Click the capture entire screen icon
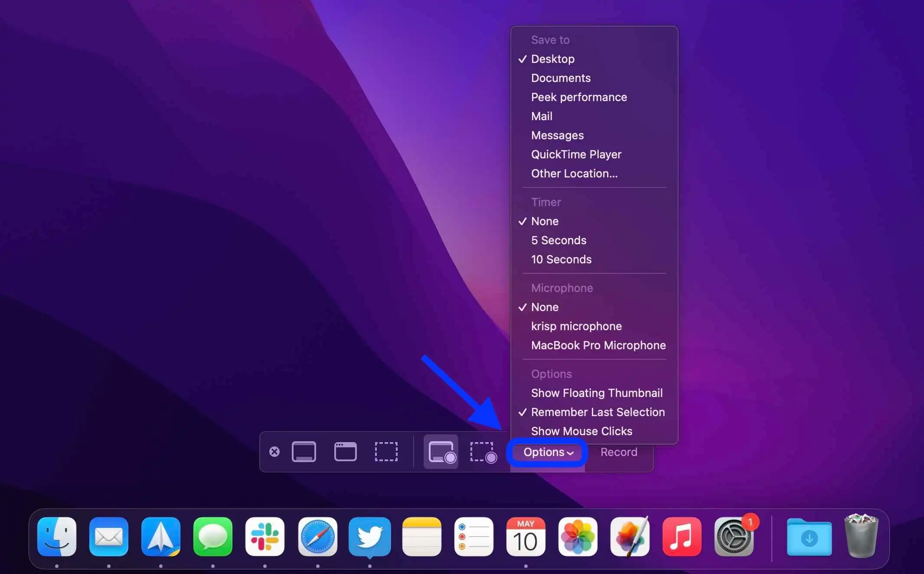 point(304,452)
